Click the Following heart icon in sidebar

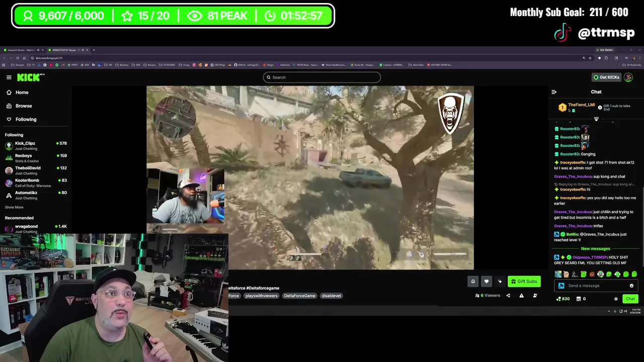tap(9, 119)
